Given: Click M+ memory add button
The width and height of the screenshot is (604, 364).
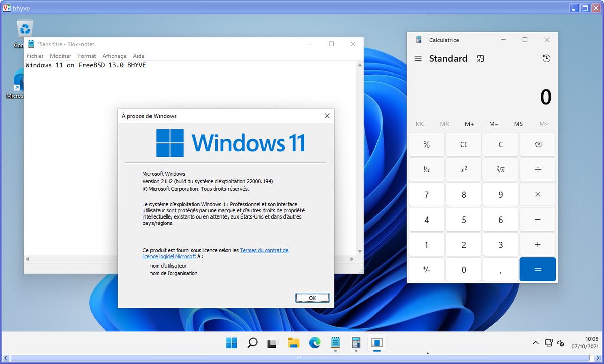Looking at the screenshot, I should 469,124.
